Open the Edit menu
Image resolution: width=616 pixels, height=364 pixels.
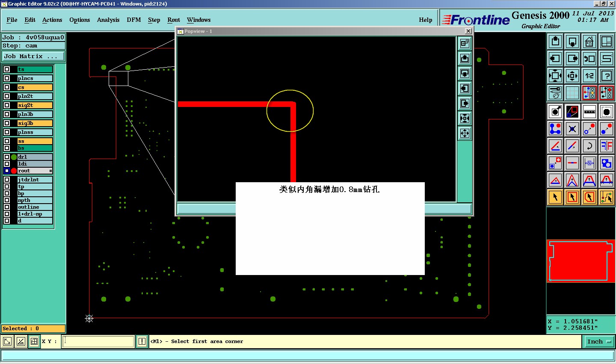point(30,20)
